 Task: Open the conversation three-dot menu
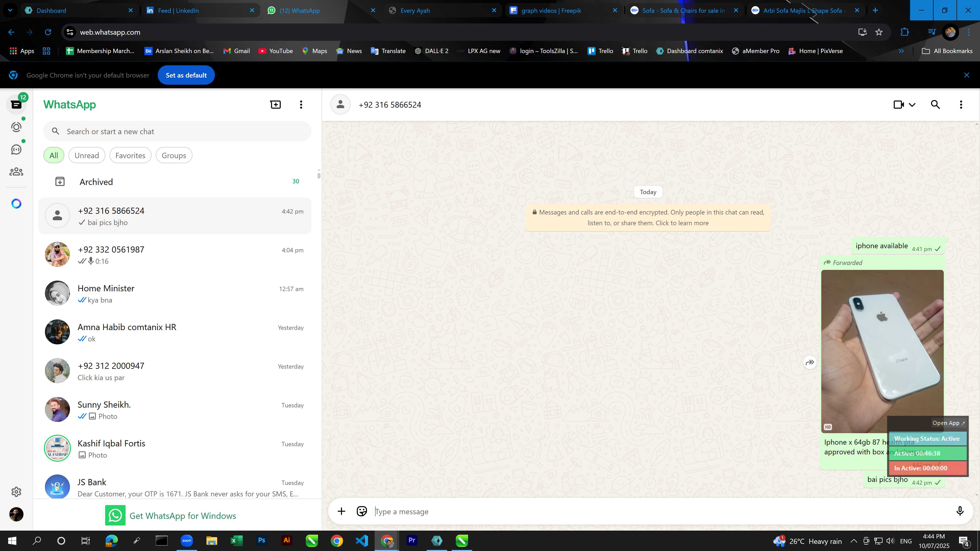point(961,105)
